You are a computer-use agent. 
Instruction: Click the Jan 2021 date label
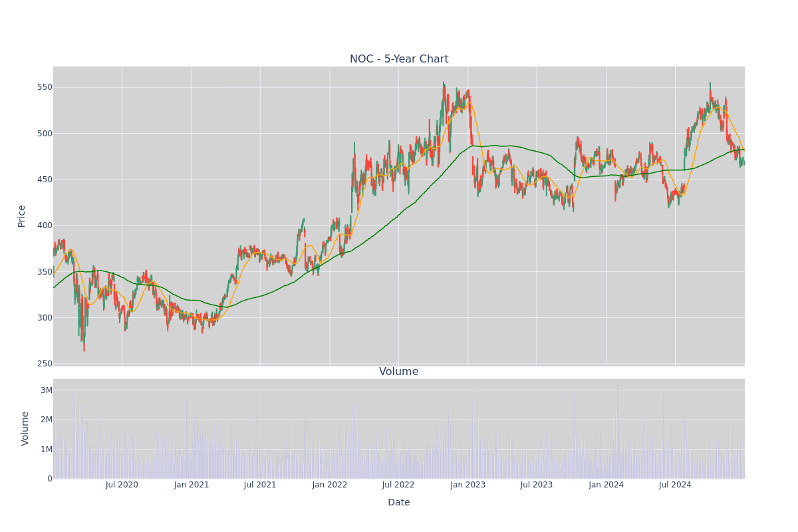[192, 485]
